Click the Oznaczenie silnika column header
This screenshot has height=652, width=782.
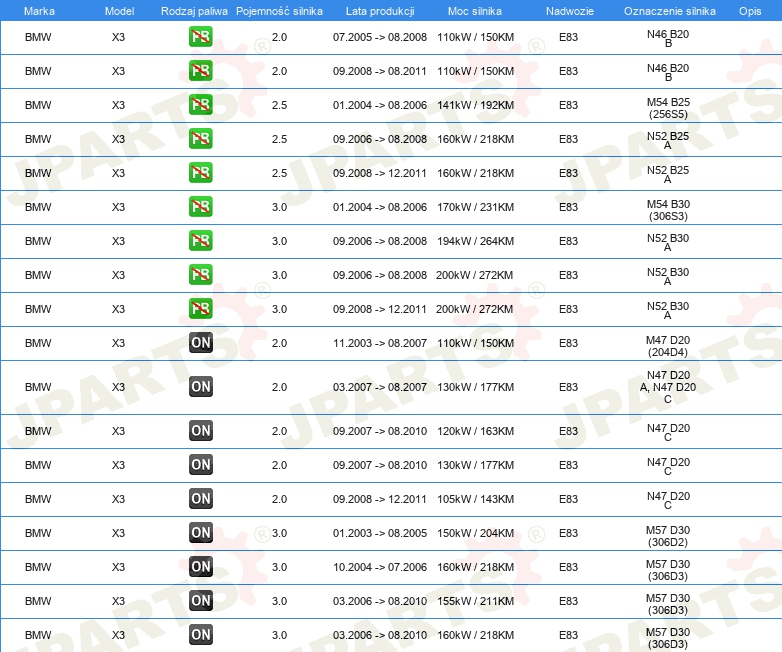point(670,11)
